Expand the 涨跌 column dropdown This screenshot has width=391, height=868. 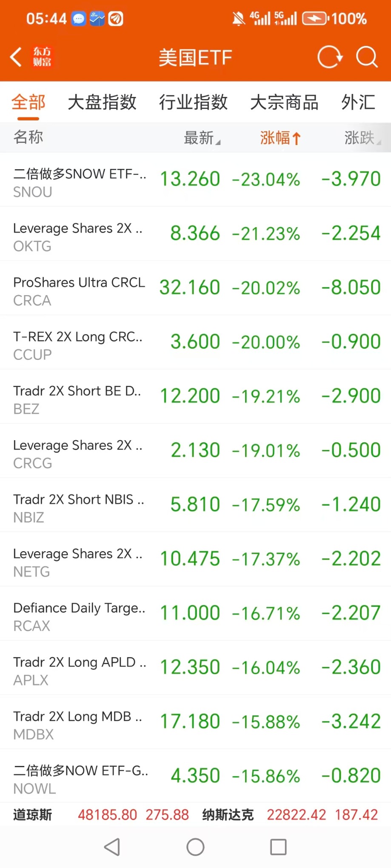pos(362,138)
